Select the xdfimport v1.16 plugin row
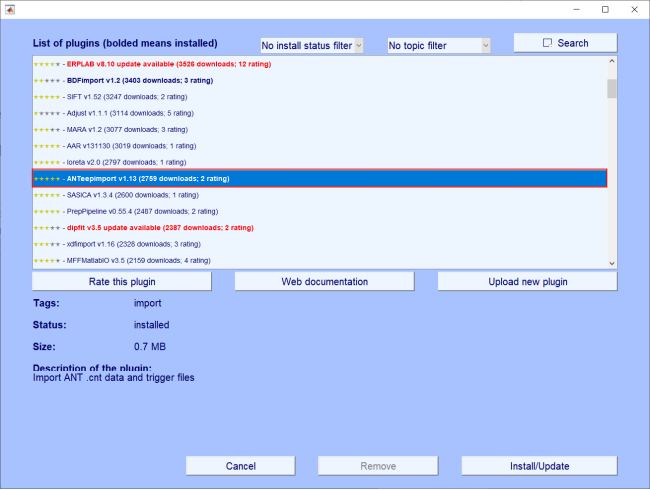This screenshot has width=650, height=490. tap(320, 244)
